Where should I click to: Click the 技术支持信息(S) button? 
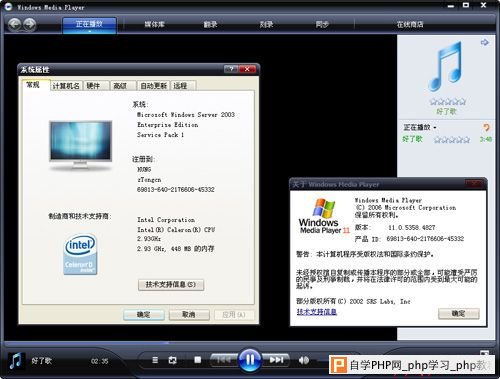click(171, 285)
